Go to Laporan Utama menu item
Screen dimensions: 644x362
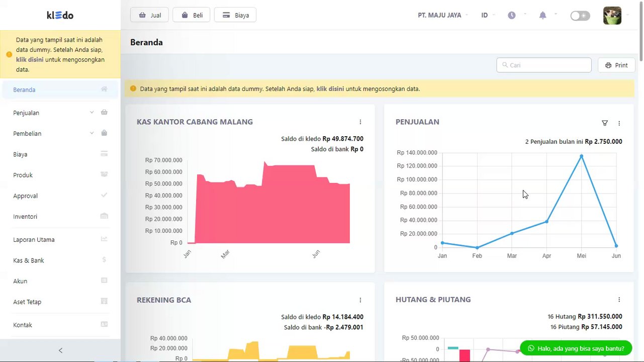click(x=60, y=239)
